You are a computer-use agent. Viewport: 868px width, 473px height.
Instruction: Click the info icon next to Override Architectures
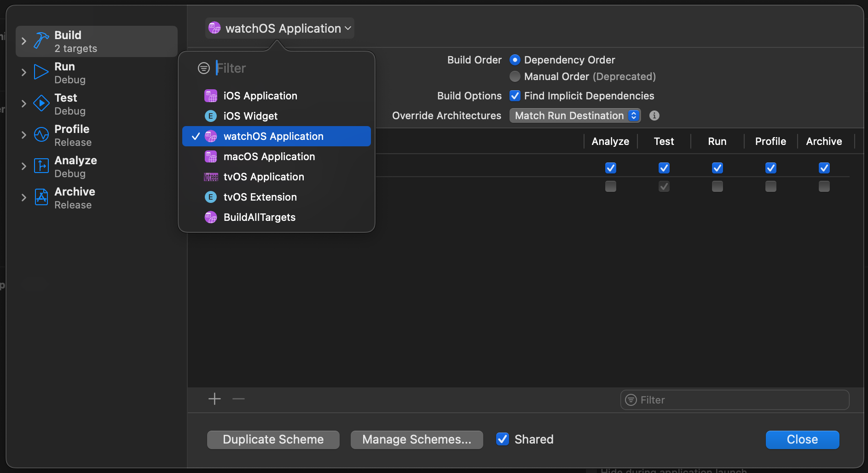tap(654, 115)
